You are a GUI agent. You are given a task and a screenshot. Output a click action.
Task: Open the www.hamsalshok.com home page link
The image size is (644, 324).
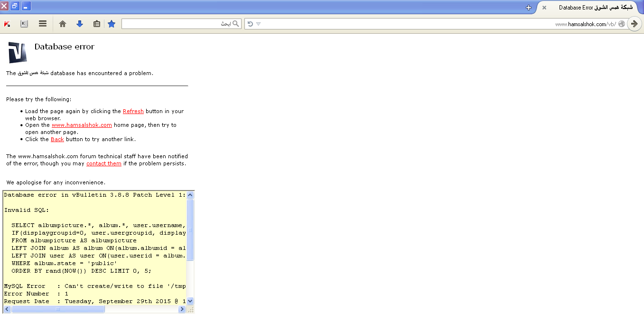tap(82, 125)
